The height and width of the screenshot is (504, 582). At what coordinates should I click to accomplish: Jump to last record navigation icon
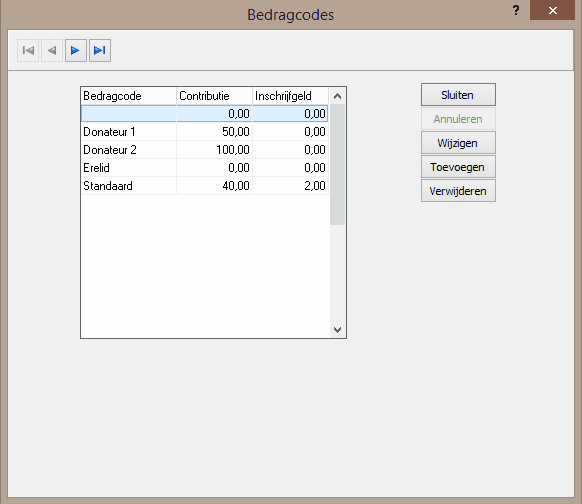click(100, 50)
